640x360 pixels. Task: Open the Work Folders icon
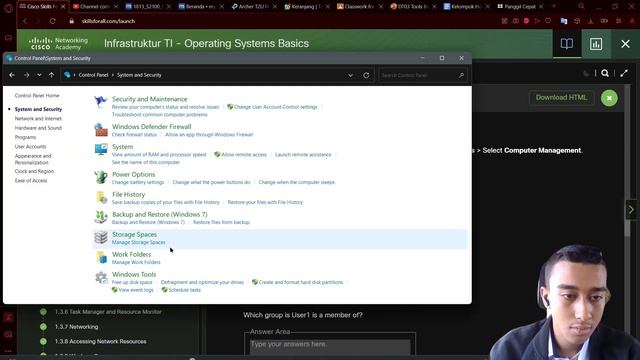pos(101,257)
